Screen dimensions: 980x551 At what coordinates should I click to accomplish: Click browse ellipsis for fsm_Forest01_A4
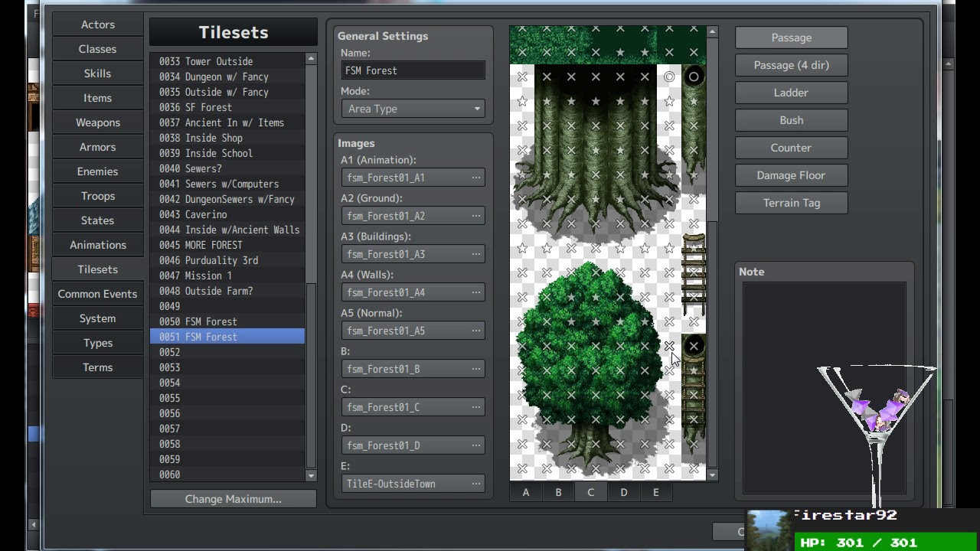click(475, 292)
